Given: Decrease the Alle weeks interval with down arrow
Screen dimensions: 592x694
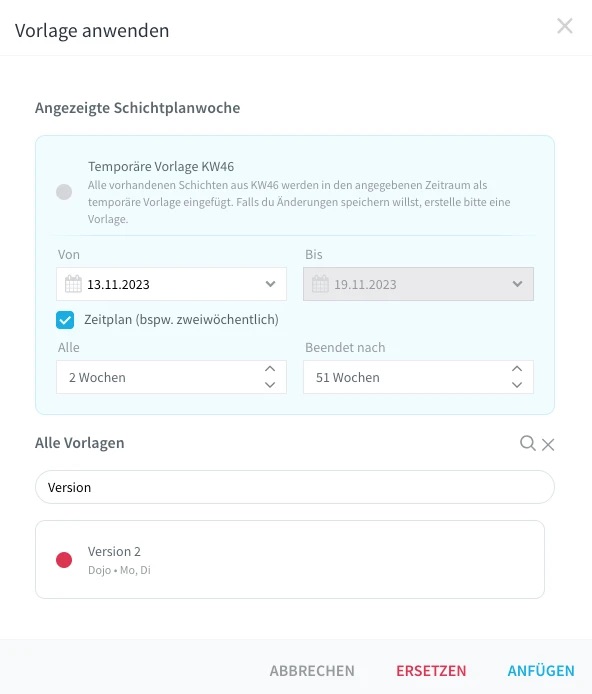Looking at the screenshot, I should coord(270,385).
